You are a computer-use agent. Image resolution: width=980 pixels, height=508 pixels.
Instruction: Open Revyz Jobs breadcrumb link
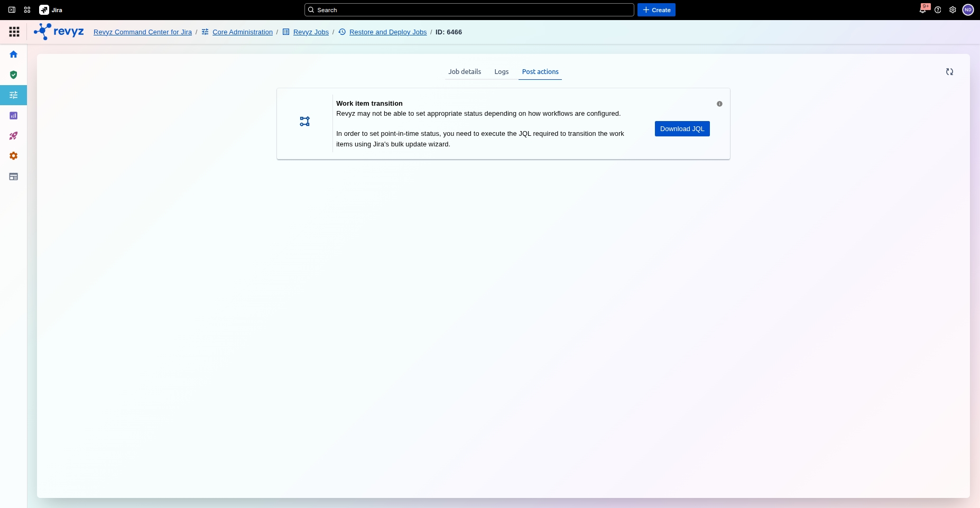(311, 32)
